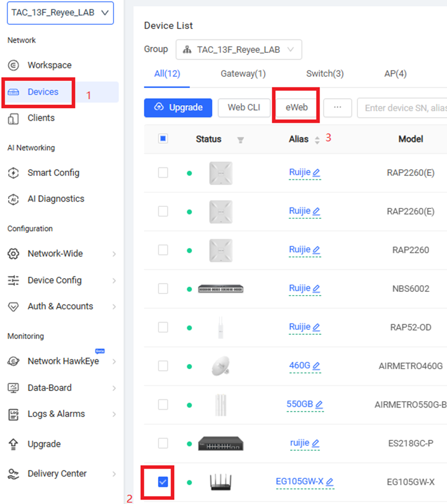Edit alias pencil next to 460G

coord(316,366)
